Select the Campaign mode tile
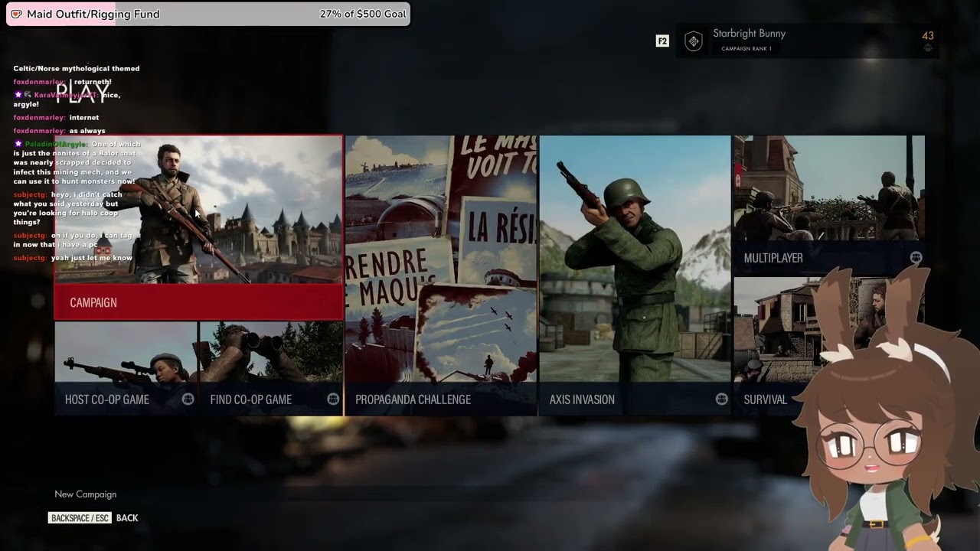Image resolution: width=980 pixels, height=551 pixels. (x=198, y=227)
